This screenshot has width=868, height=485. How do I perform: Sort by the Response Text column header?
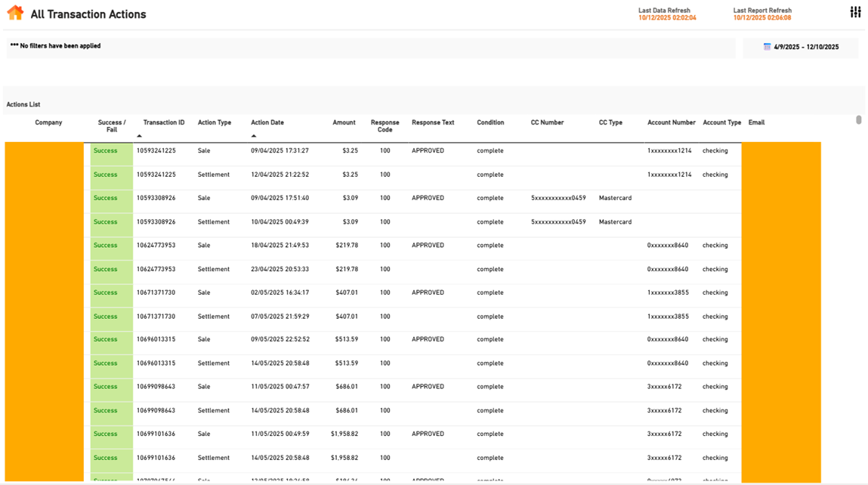pyautogui.click(x=433, y=123)
